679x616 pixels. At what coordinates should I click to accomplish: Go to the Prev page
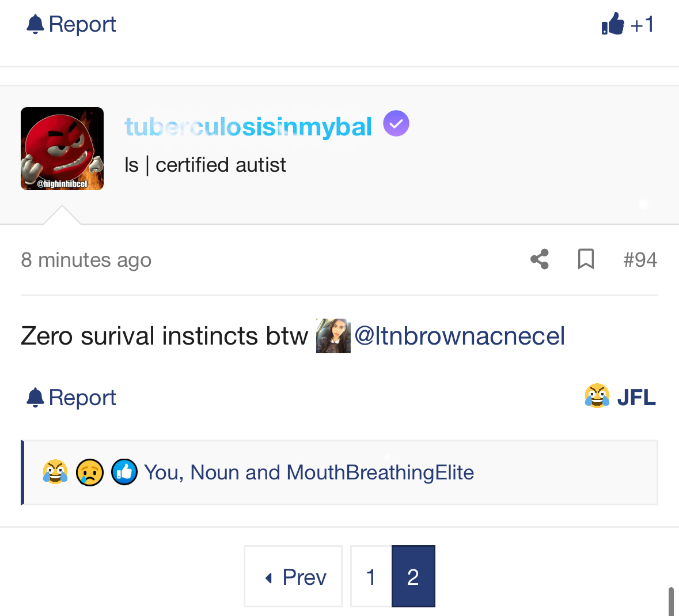[x=293, y=576]
